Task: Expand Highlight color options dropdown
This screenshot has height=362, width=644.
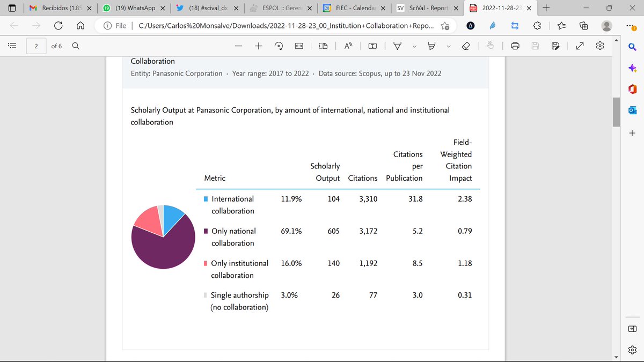Action: tap(448, 46)
